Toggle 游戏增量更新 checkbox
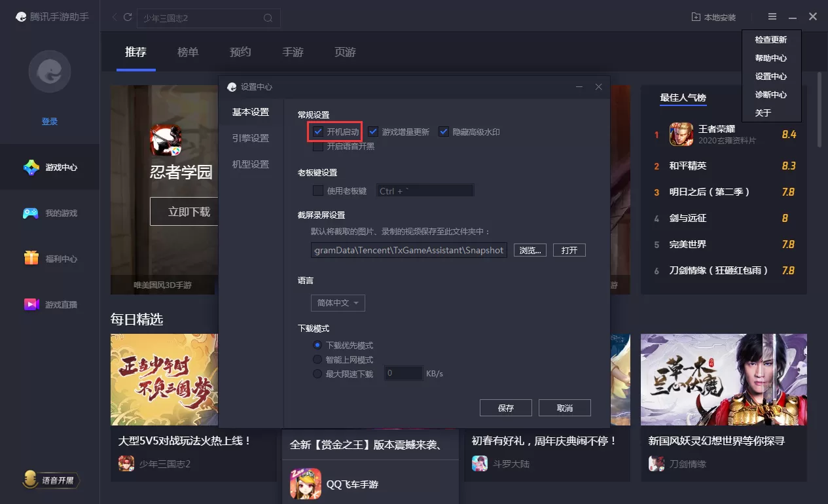 (x=373, y=132)
